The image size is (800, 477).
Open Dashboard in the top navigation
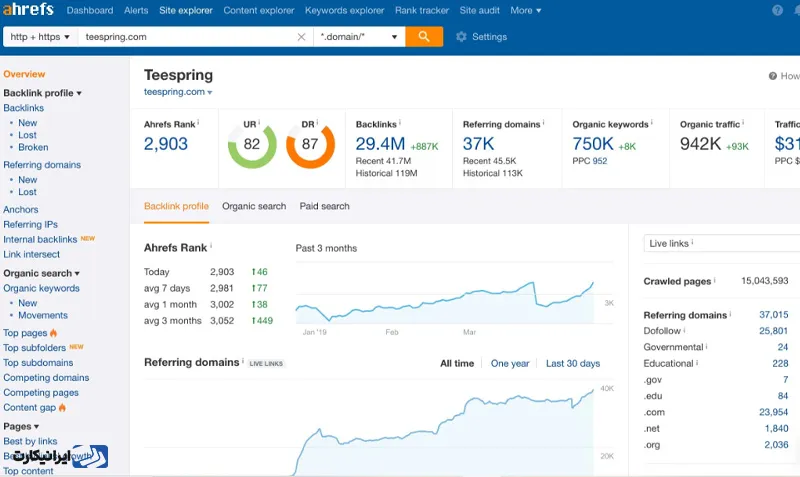(90, 10)
